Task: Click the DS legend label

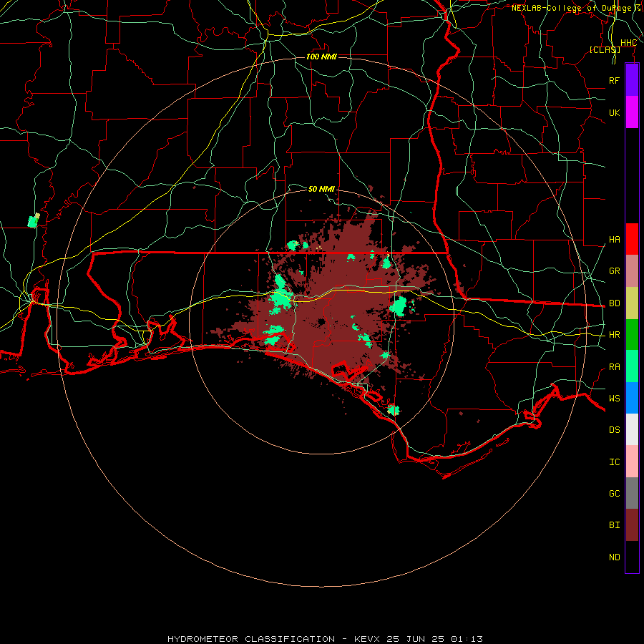Action: pyautogui.click(x=614, y=430)
